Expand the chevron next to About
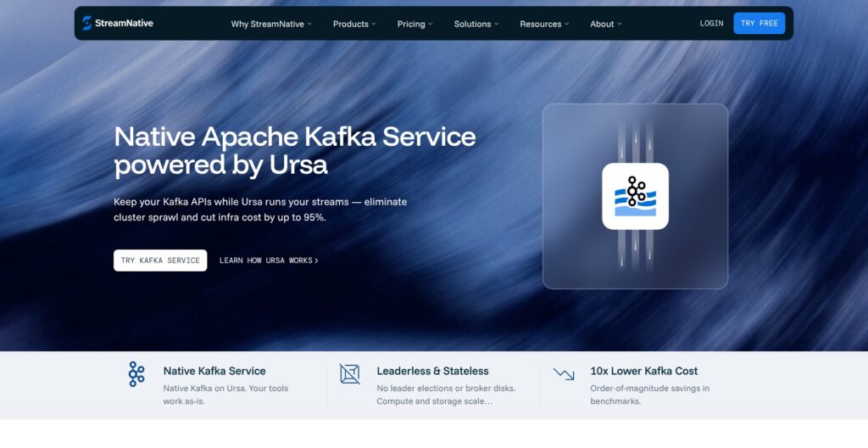Viewport: 868px width, 448px height. [620, 24]
